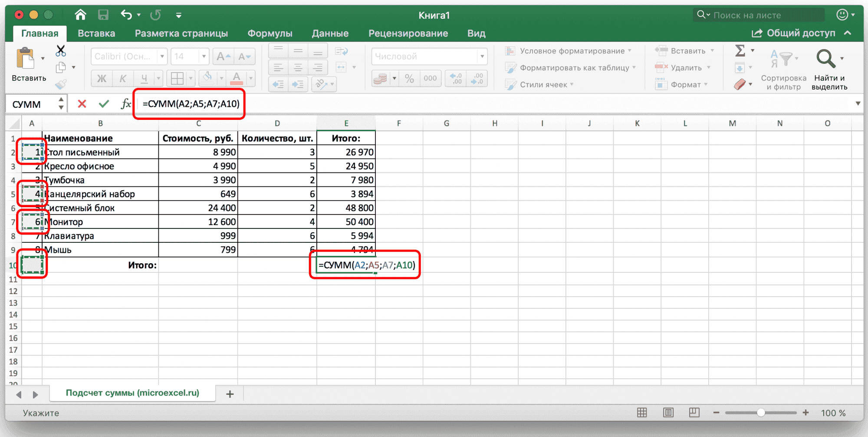This screenshot has height=437, width=868.
Task: Open the Insert Function fx button
Action: click(x=126, y=104)
